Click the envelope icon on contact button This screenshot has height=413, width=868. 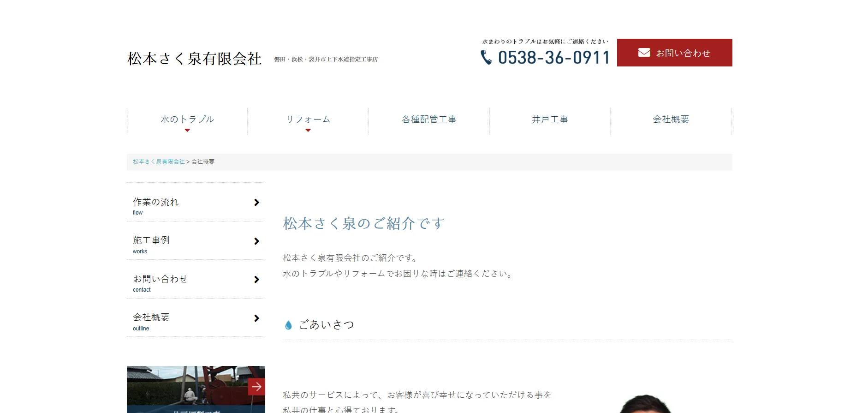tap(644, 53)
